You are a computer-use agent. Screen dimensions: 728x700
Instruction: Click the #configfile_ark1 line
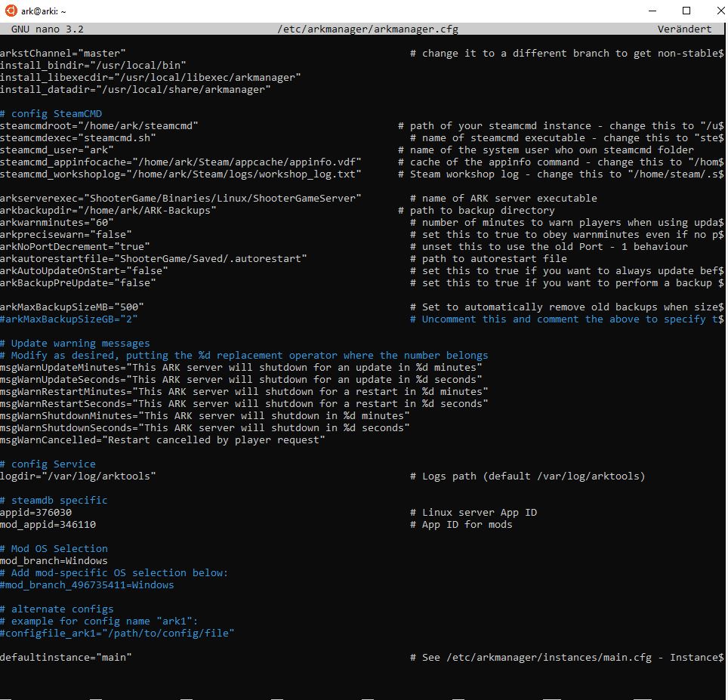pos(117,633)
